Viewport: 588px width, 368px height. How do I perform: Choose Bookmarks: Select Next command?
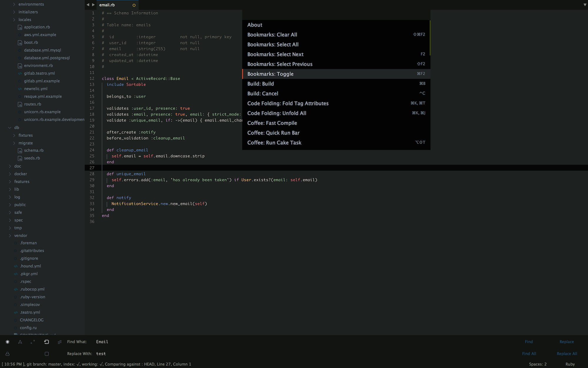336,54
